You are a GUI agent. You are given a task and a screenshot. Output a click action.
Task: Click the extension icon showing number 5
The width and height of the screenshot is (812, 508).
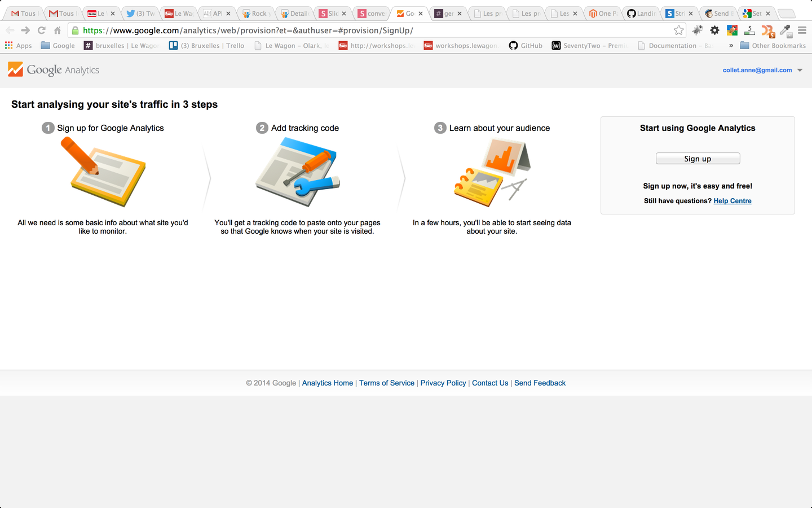pyautogui.click(x=749, y=30)
